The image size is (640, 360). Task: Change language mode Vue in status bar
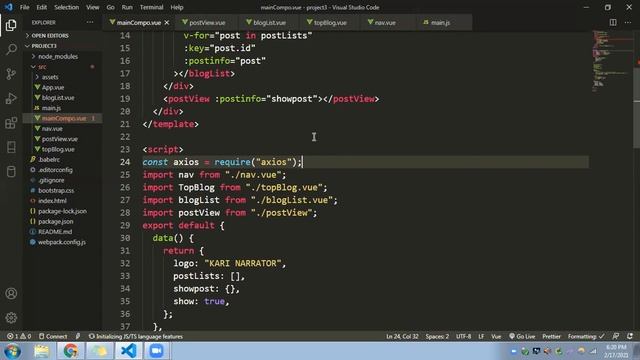[x=496, y=336]
